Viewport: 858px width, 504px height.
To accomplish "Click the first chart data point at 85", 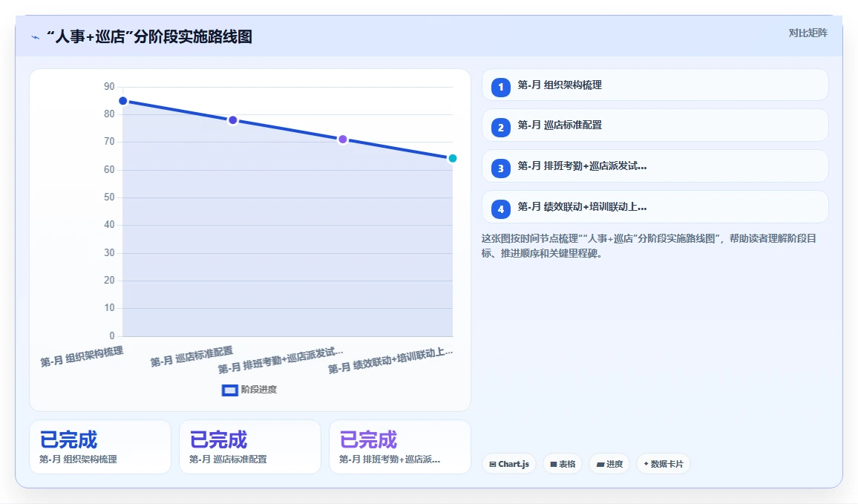I will (x=123, y=101).
